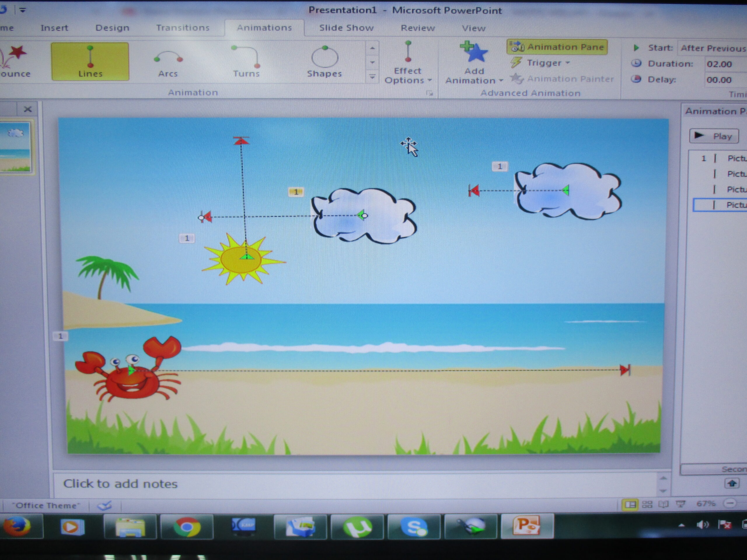Switch to Slide Sorter view
Image resolution: width=747 pixels, height=560 pixels.
click(x=647, y=505)
